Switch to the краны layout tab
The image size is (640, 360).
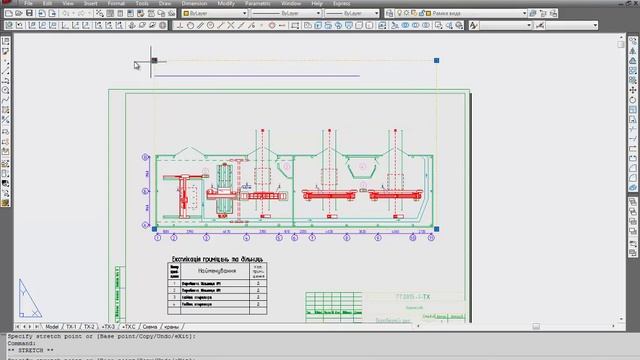pos(171,327)
